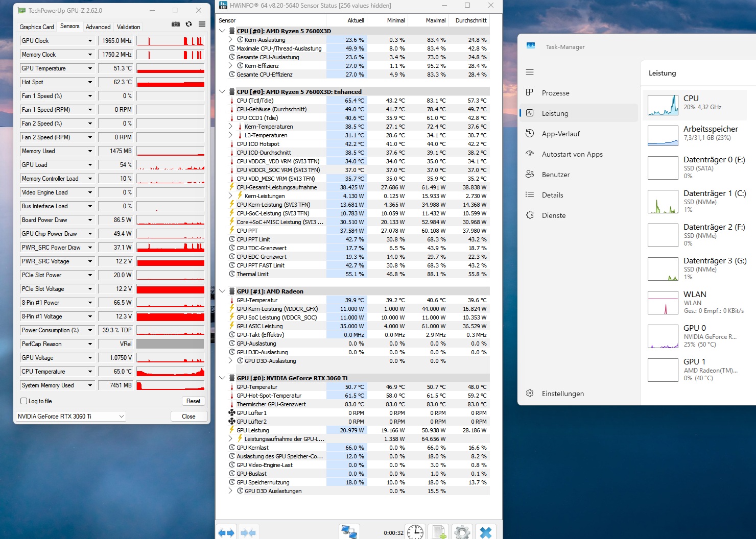This screenshot has width=756, height=539.
Task: Click HWiNFO blue X close sensors icon
Action: pyautogui.click(x=486, y=532)
